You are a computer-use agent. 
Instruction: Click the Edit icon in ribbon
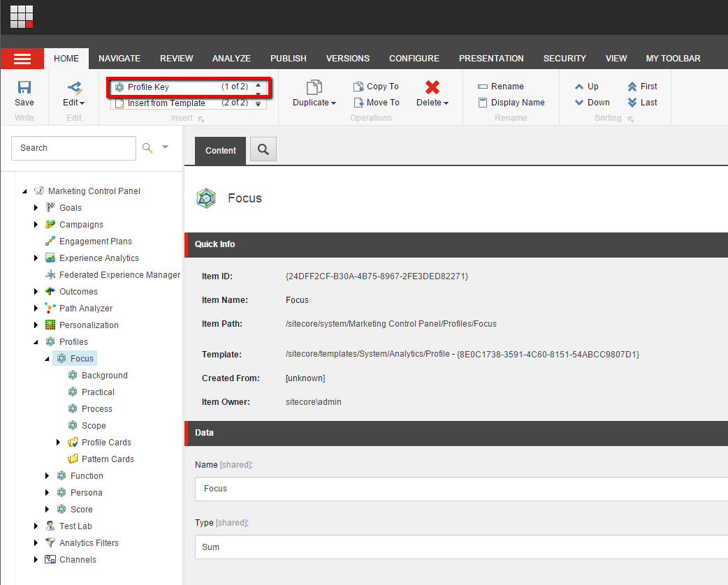tap(74, 87)
